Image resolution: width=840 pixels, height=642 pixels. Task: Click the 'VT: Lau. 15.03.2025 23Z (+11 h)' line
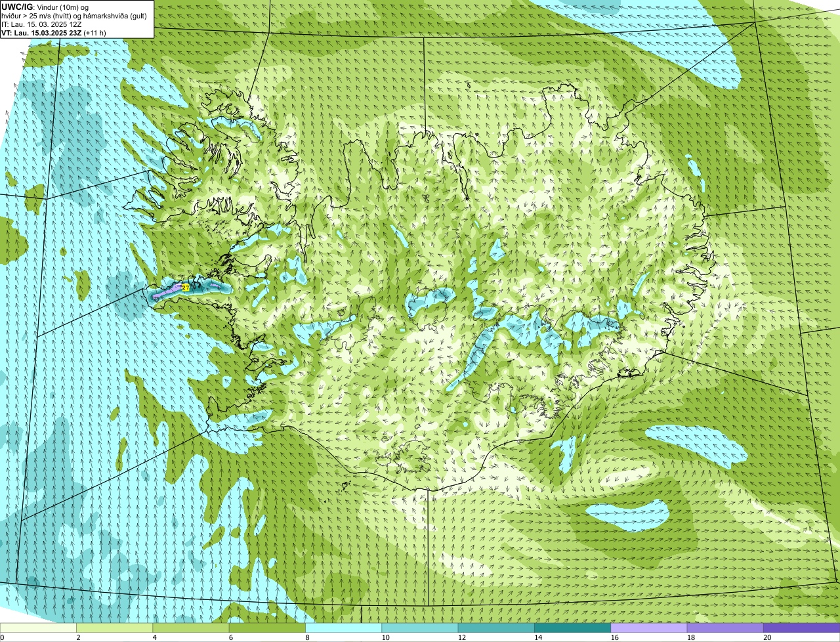pos(54,33)
